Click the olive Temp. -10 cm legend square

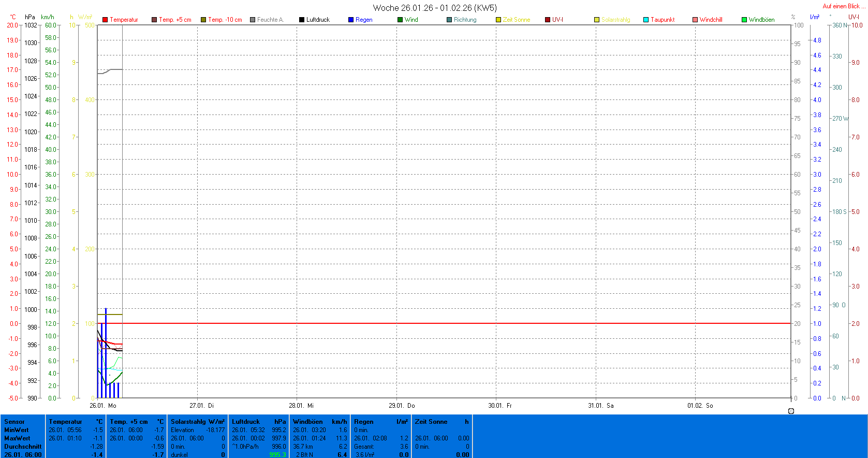tap(203, 20)
